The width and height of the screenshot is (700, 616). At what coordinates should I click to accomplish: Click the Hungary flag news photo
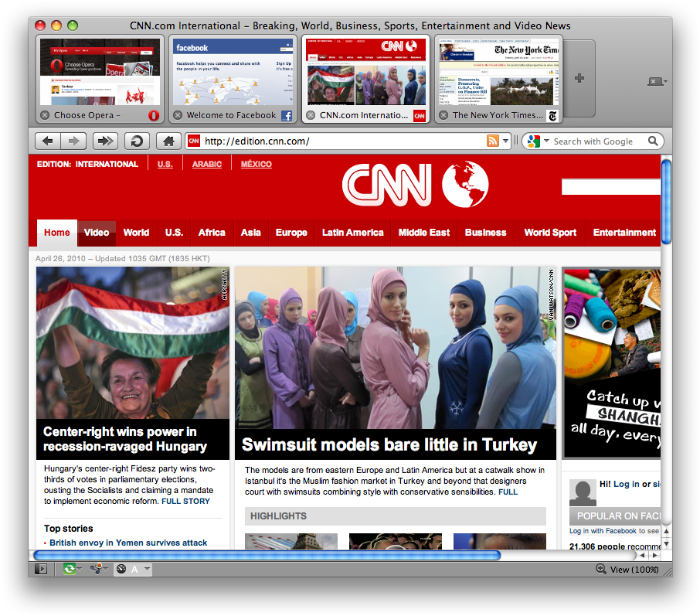133,342
